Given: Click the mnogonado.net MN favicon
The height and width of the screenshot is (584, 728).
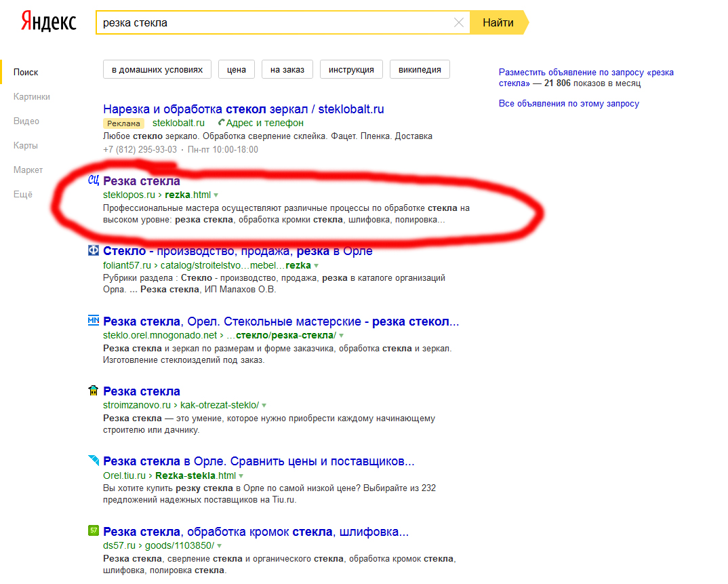Looking at the screenshot, I should pyautogui.click(x=94, y=320).
